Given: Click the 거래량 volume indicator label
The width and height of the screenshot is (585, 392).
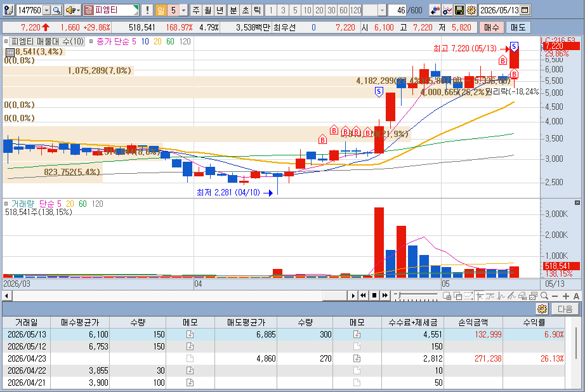Looking at the screenshot, I should tap(22, 204).
